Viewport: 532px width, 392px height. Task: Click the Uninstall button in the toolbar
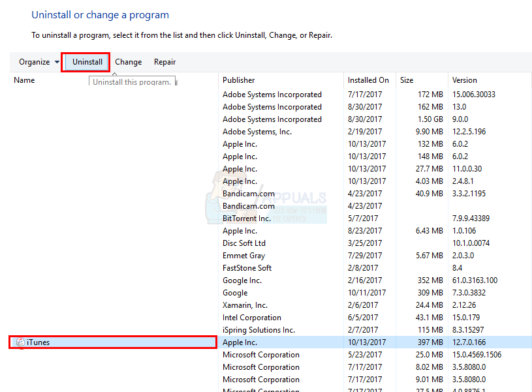(87, 62)
